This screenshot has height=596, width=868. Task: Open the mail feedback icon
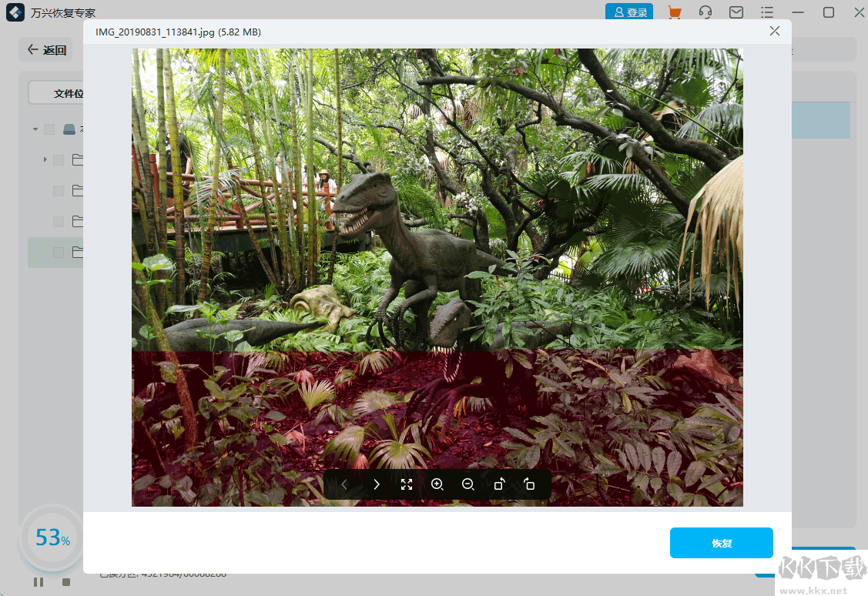click(x=736, y=12)
